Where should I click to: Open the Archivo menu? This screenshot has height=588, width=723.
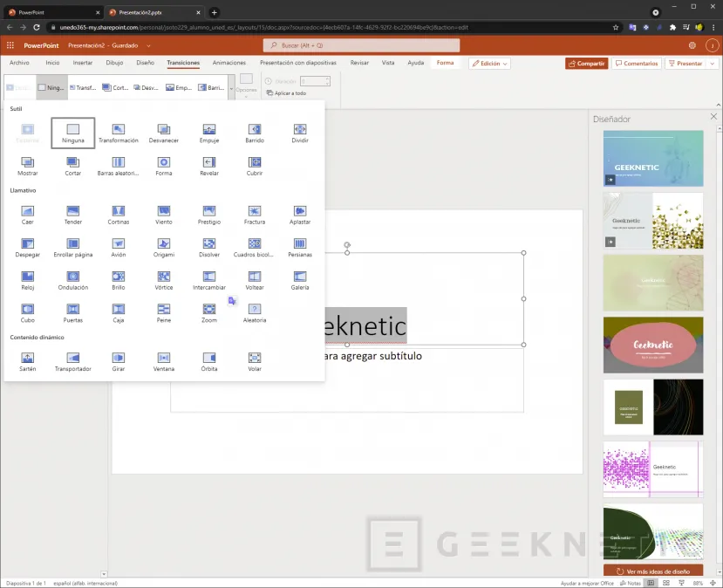(x=19, y=63)
